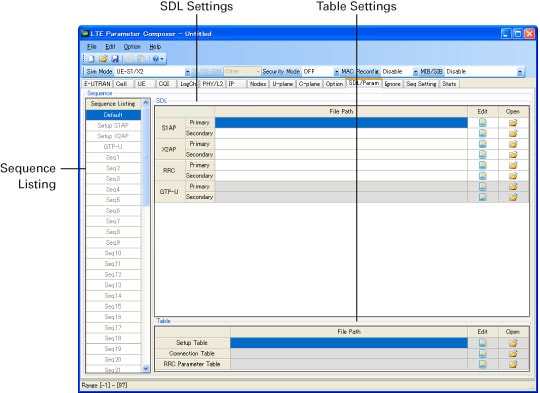Switch to the Stats tab
Image resolution: width=540 pixels, height=393 pixels.
449,84
